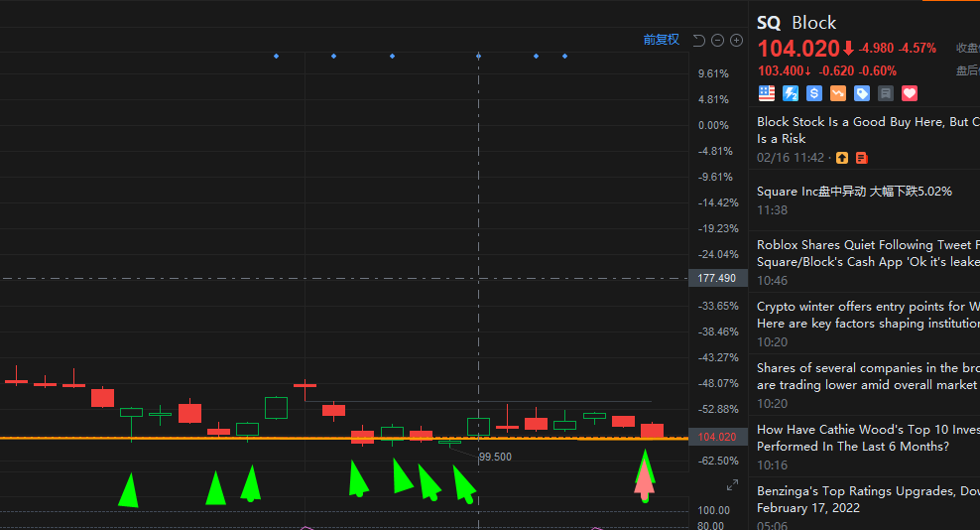Viewport: 980px width, 530px height.
Task: Click the 99.500 low price annotation
Action: click(x=496, y=457)
